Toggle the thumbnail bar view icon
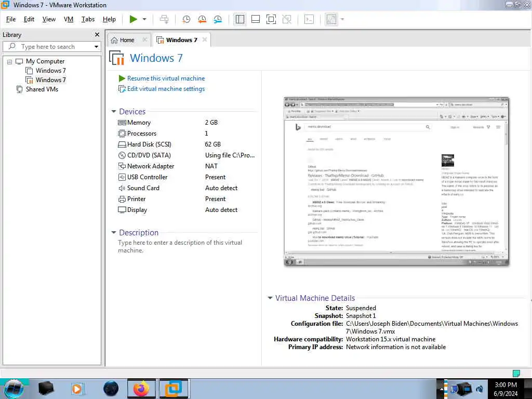The height and width of the screenshot is (399, 532). click(x=256, y=19)
